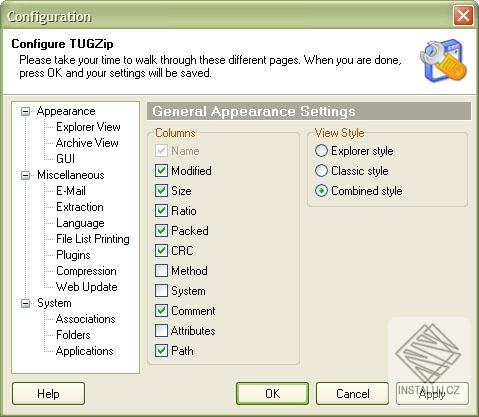The height and width of the screenshot is (417, 479).
Task: Collapse the Appearance tree node
Action: pyautogui.click(x=25, y=111)
